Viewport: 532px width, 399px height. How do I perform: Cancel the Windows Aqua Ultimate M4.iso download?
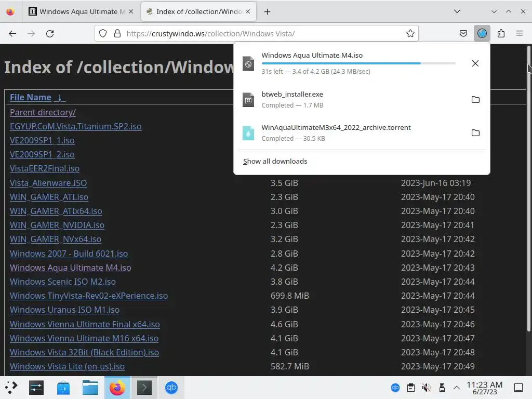tap(475, 63)
